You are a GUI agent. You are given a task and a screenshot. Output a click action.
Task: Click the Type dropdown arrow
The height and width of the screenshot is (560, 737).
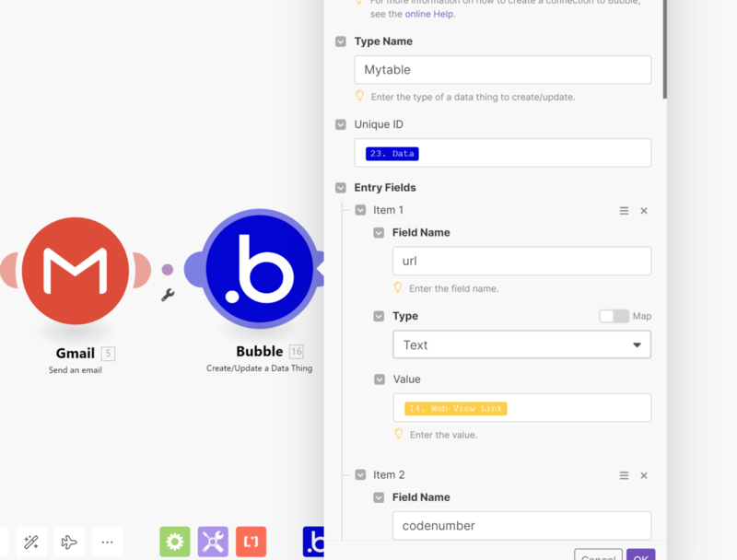coord(637,344)
